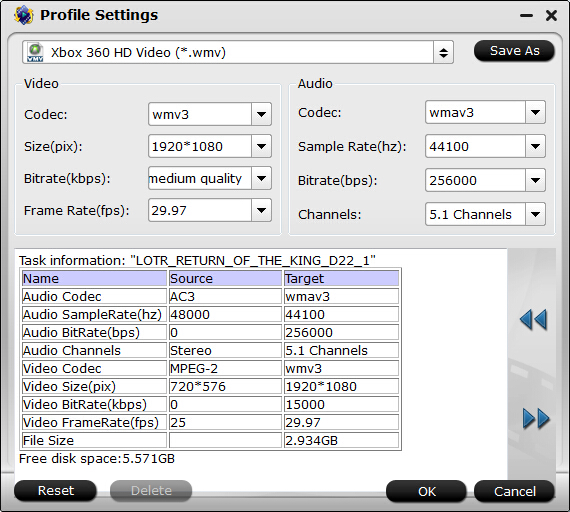The width and height of the screenshot is (570, 512).
Task: Click the Audio BitRate(bps) row name
Action: point(94,332)
